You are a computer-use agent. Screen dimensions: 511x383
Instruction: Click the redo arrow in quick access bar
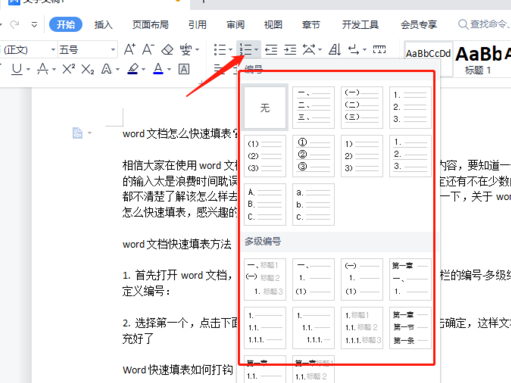[14, 24]
